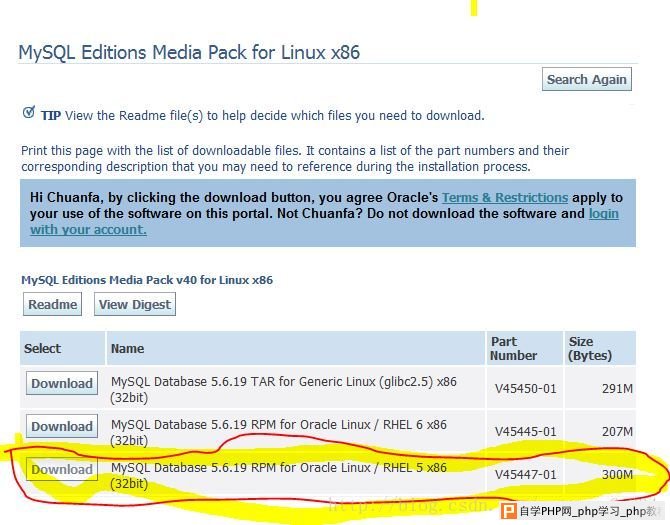The width and height of the screenshot is (670, 525).
Task: Click the RHEL 6 x86 row name
Action: tap(279, 432)
